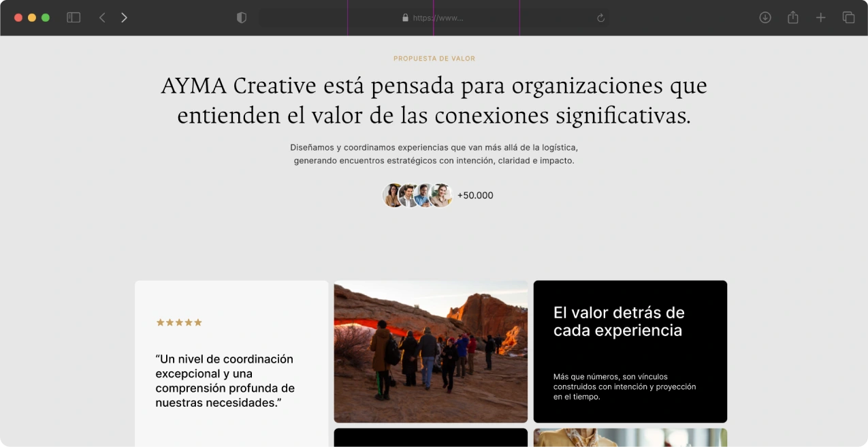The width and height of the screenshot is (868, 447).
Task: Go back with the left chevron
Action: [x=102, y=18]
